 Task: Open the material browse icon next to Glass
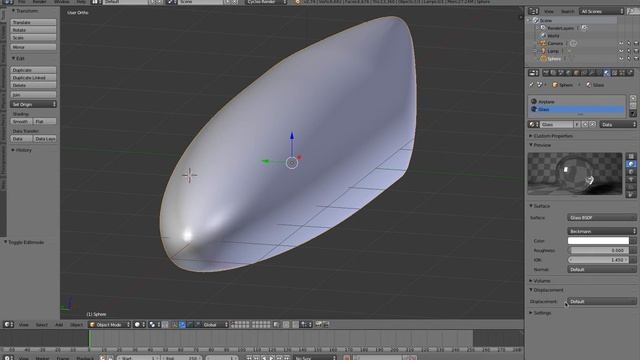[533, 124]
